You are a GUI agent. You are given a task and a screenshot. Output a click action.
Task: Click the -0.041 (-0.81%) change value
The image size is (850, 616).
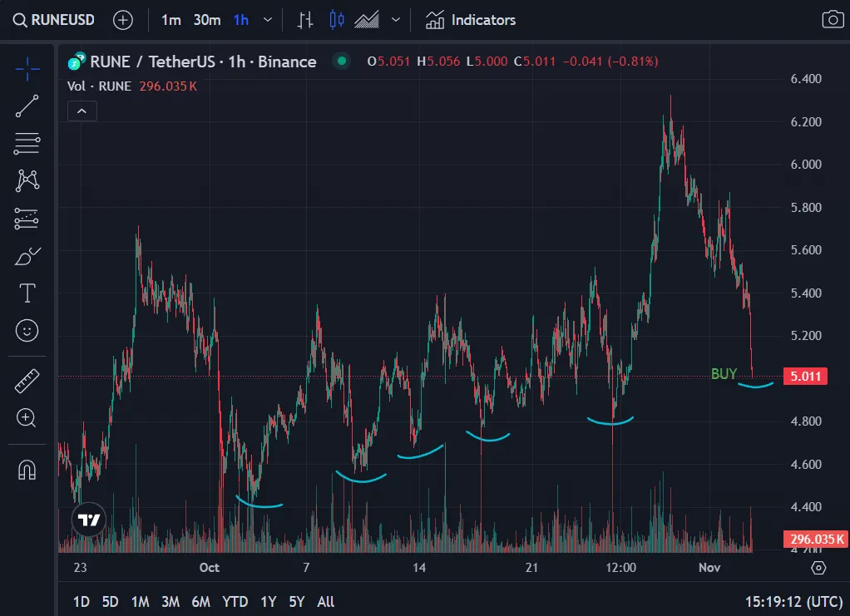[610, 62]
